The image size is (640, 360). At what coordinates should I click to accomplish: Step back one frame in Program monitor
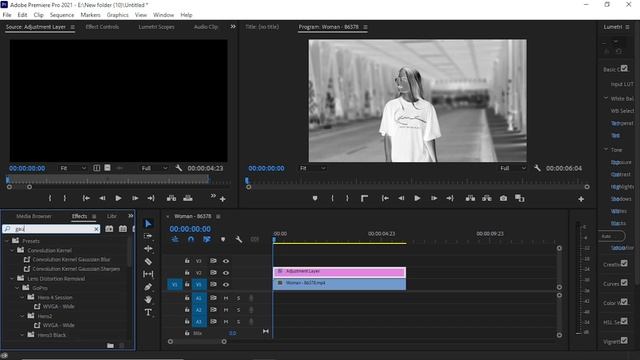[x=401, y=198]
